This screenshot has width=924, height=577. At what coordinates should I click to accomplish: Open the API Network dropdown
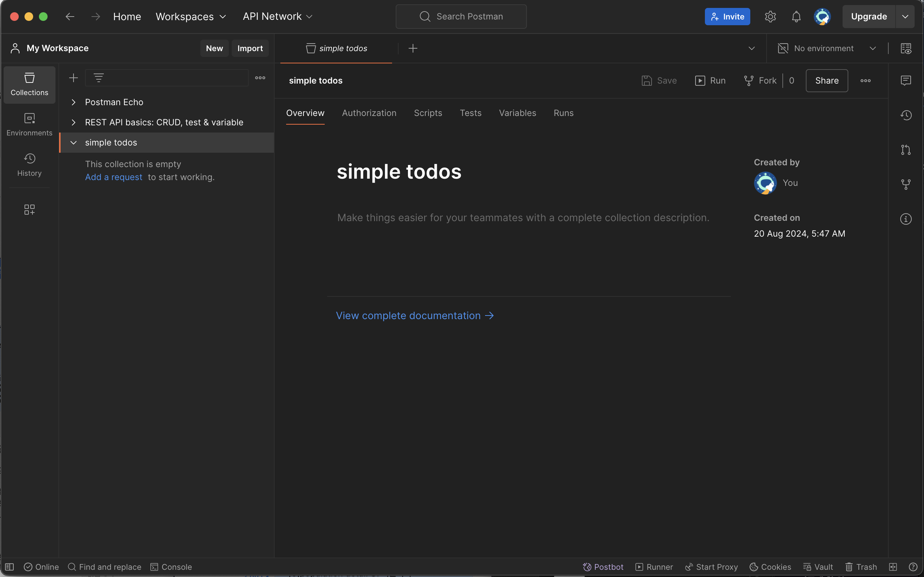click(277, 17)
